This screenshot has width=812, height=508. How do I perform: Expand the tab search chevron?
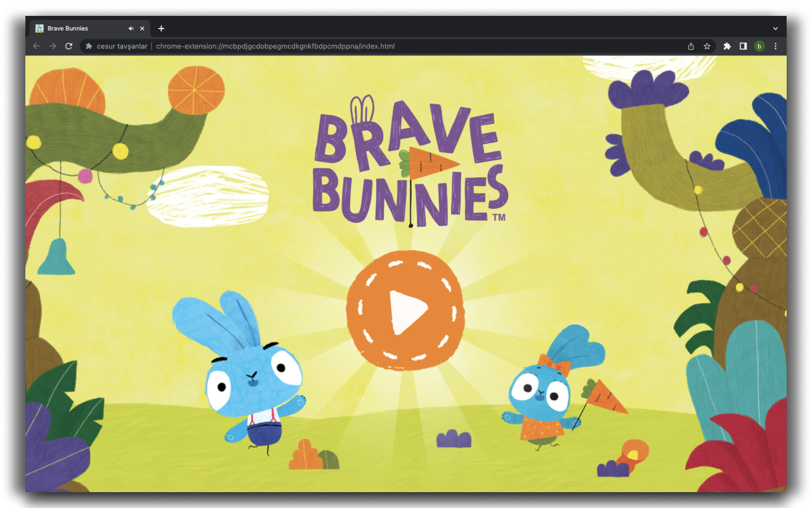775,29
